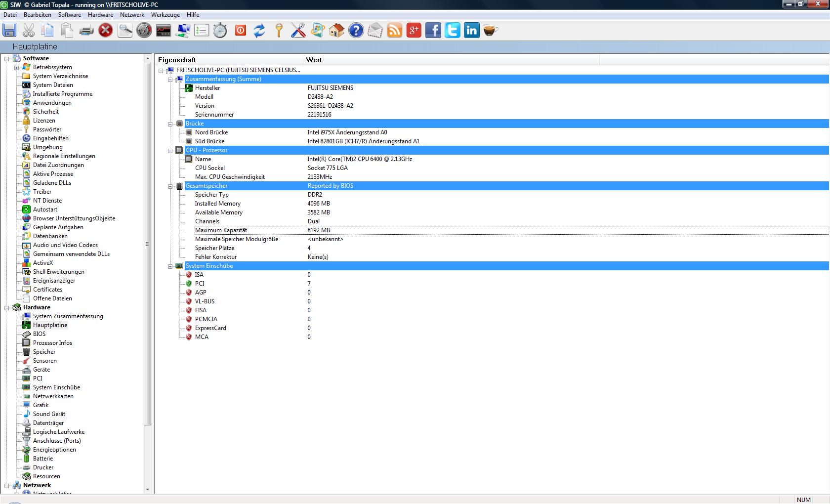Select Installierte Programme in the tree
830x504 pixels.
[x=63, y=94]
